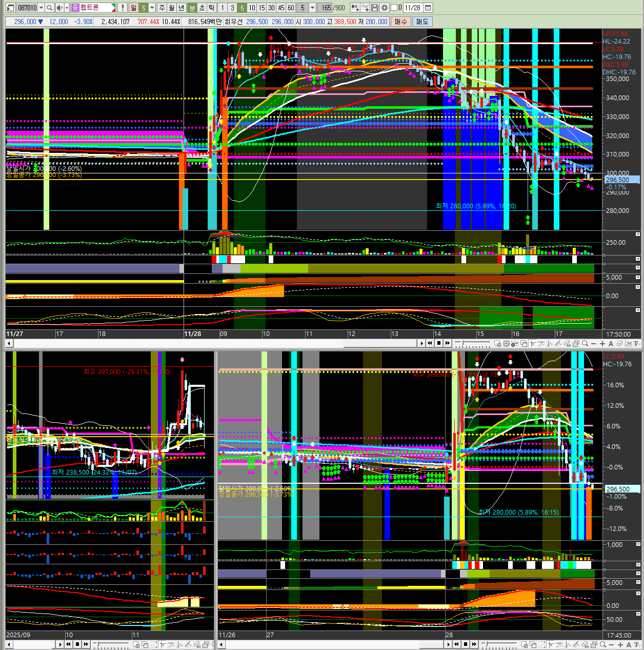Click fast-forward button in upper chart toolbar

pyautogui.click(x=447, y=344)
